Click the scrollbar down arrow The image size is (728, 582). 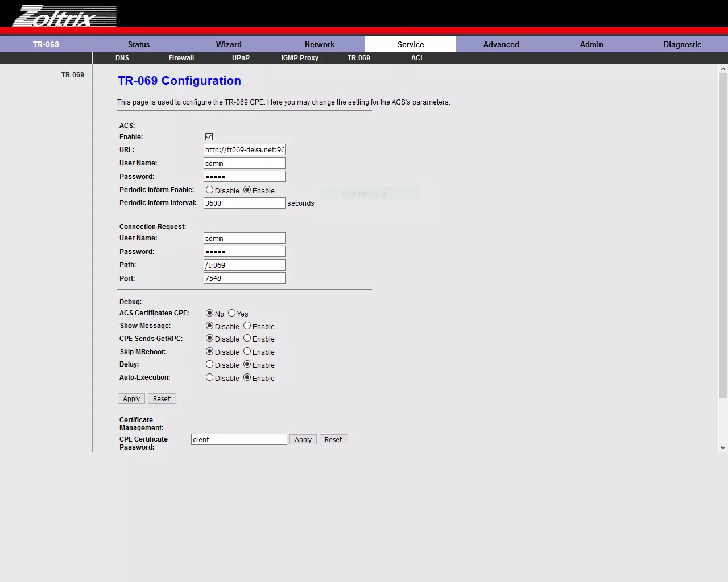(x=723, y=448)
